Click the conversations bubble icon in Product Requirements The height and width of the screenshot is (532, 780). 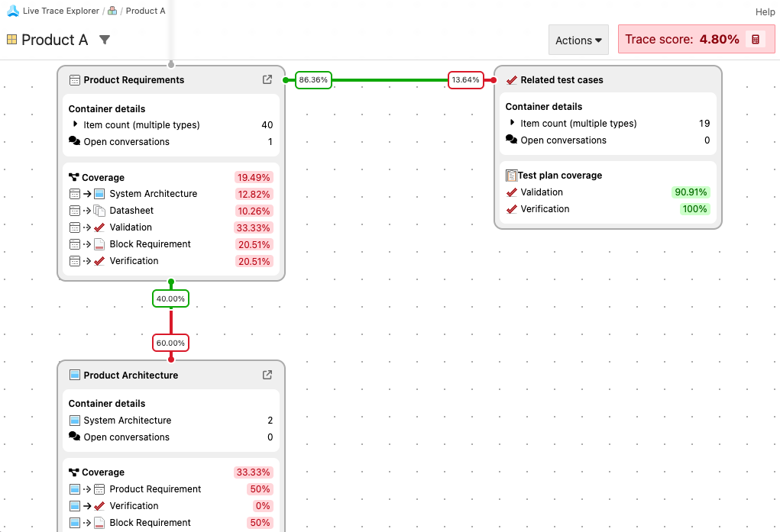pos(75,141)
